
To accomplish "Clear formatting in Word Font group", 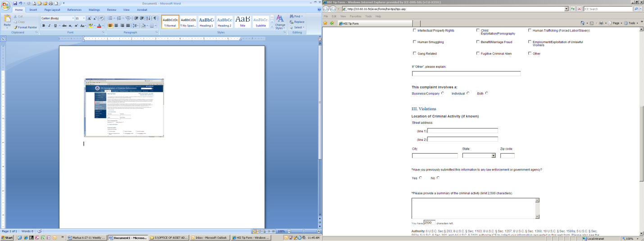I will point(102,18).
